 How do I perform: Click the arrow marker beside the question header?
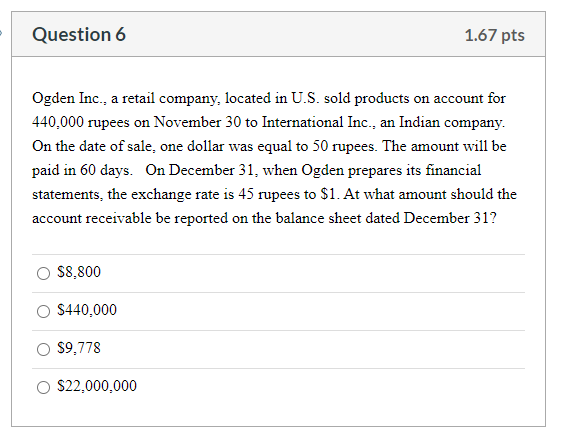coord(1,34)
